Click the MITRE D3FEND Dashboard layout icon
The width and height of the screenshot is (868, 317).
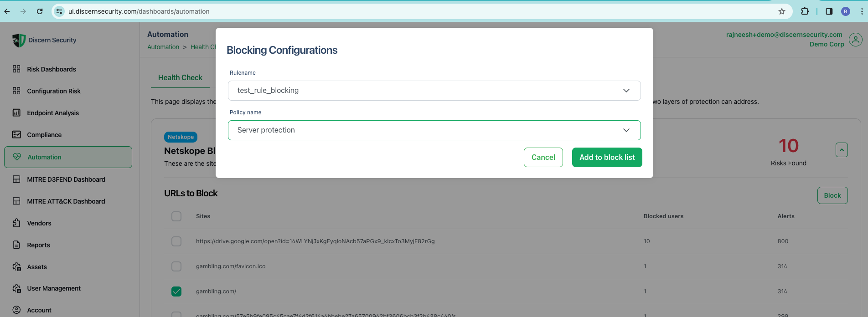pyautogui.click(x=16, y=179)
